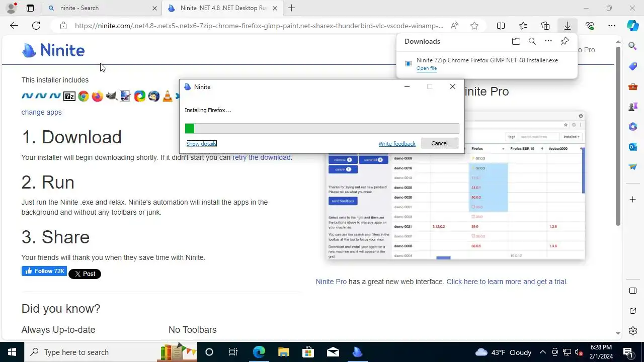The height and width of the screenshot is (362, 644).
Task: View site information padlock icon
Action: [63, 26]
